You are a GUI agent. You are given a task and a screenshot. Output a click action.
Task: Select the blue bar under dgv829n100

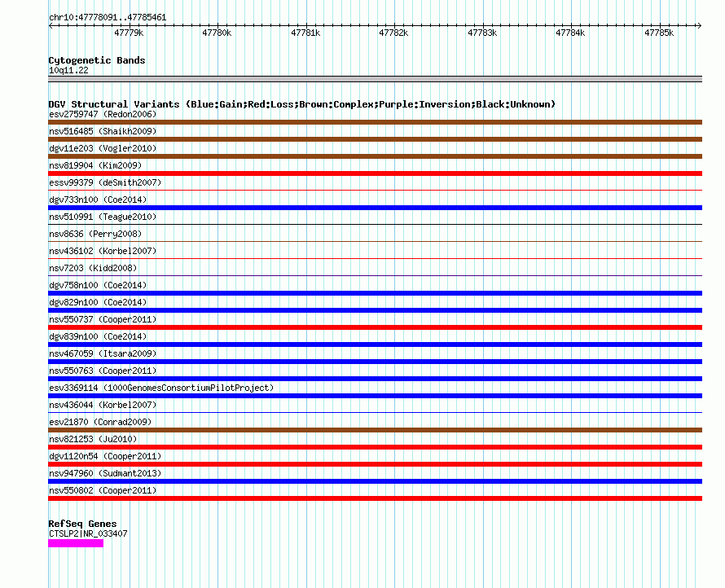tap(375, 310)
